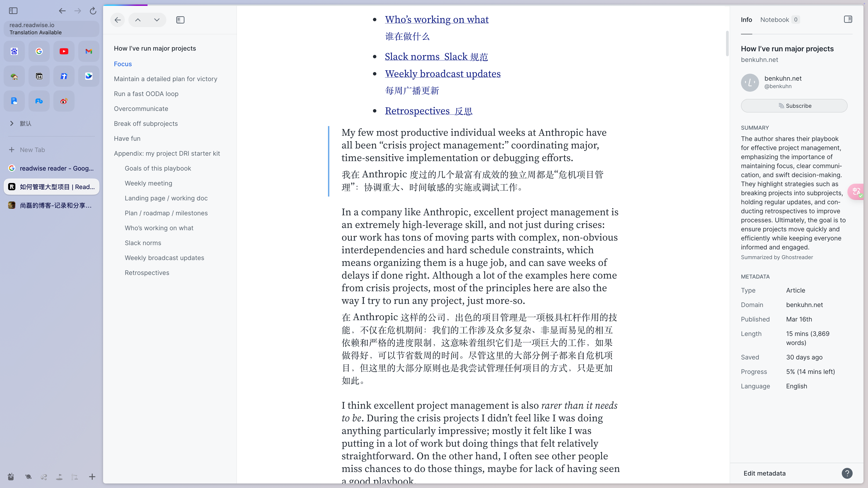Switch to readwise reader Google tab
868x488 pixels.
(x=52, y=168)
